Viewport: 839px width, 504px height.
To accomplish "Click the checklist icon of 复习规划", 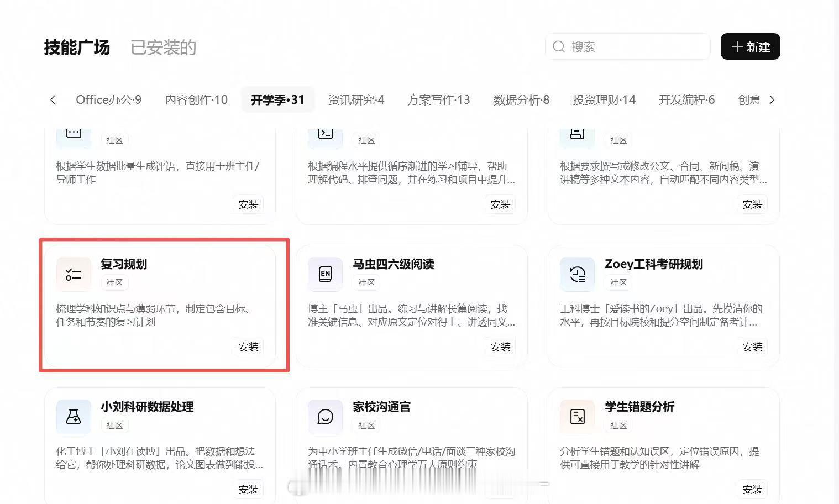I will click(x=74, y=274).
